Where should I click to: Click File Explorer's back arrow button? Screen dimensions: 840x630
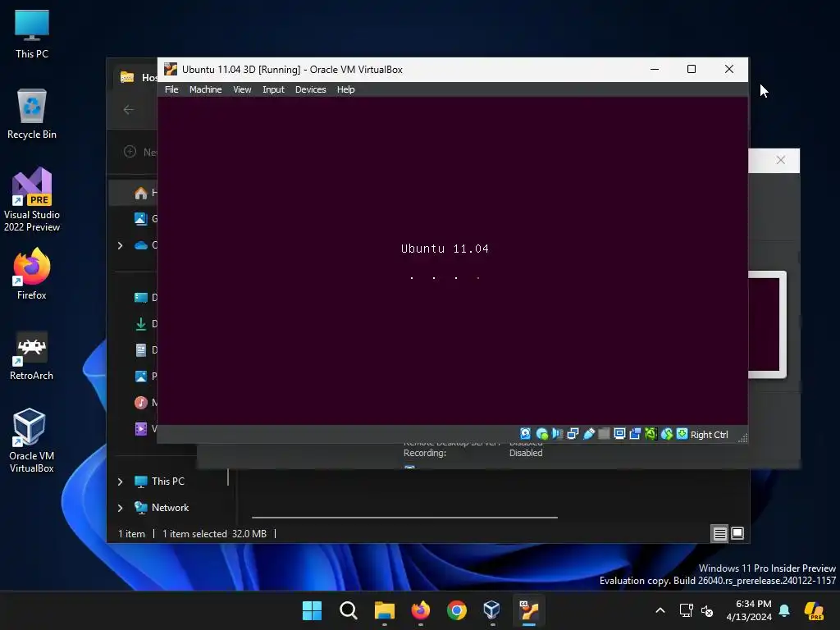click(x=129, y=109)
